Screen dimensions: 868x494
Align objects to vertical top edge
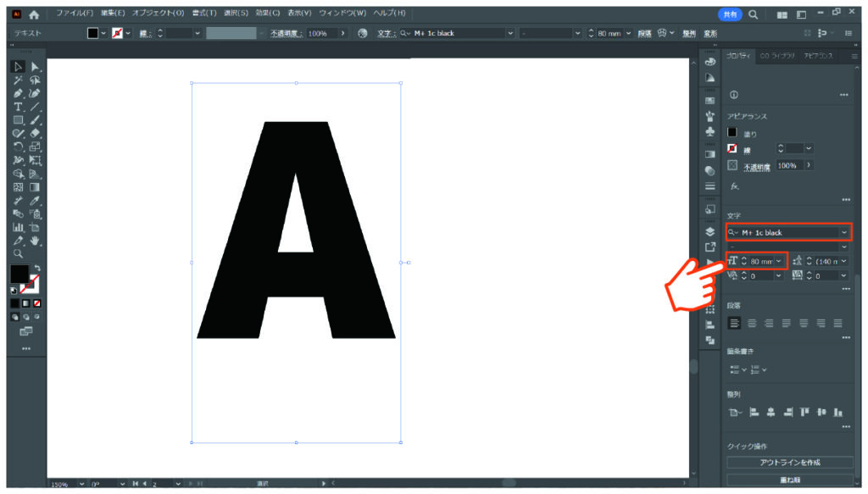tap(805, 412)
